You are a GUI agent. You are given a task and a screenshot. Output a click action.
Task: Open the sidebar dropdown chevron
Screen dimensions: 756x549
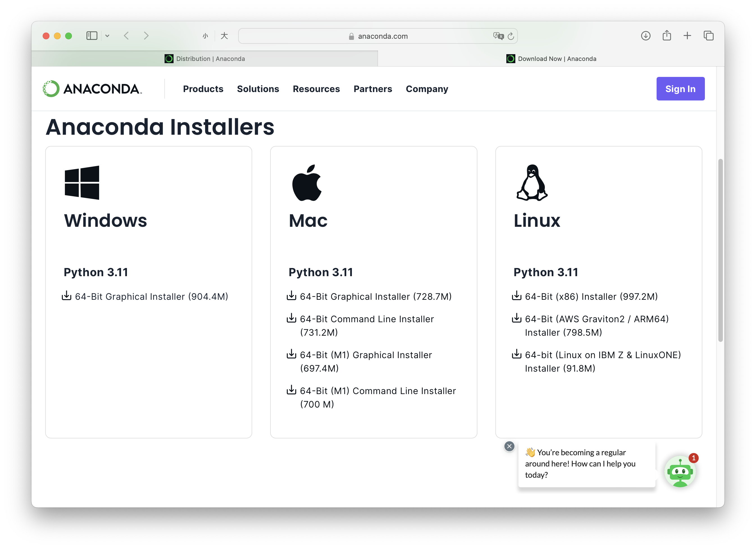[x=107, y=36]
